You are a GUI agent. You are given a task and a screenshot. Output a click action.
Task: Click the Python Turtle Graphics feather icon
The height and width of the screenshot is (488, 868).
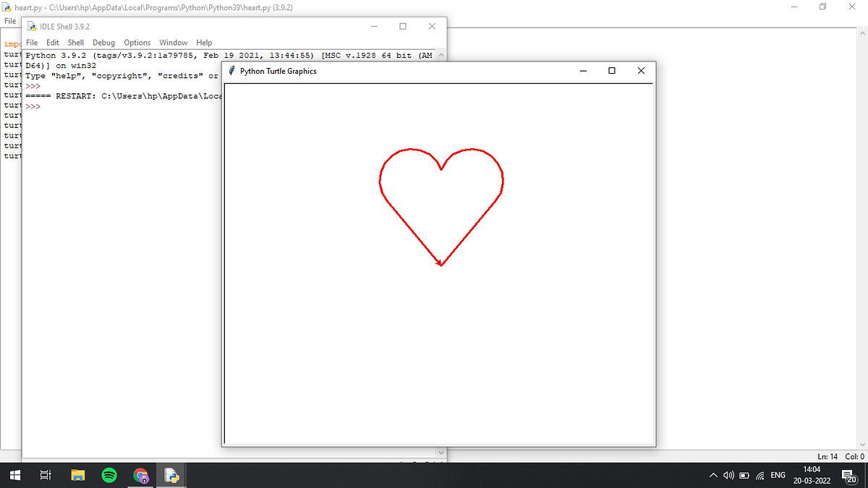tap(231, 71)
